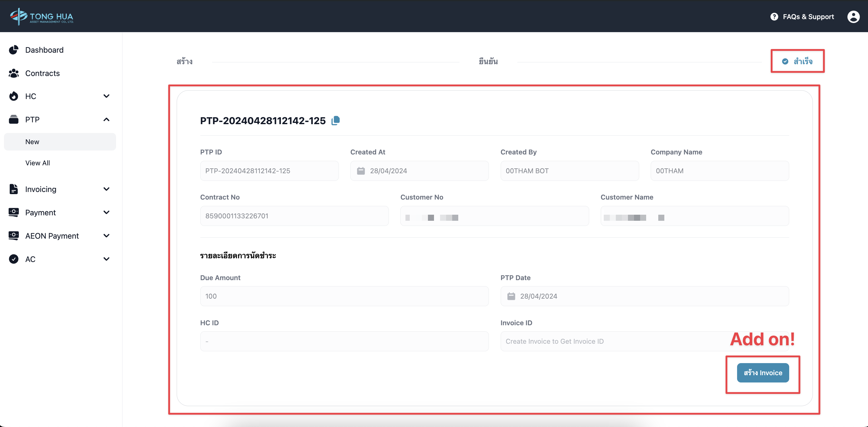Open FAQs & Support link
868x427 pixels.
tap(808, 16)
